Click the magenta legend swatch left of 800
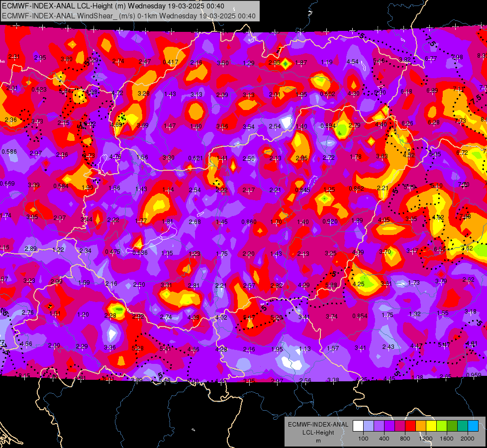Viewport: 487px width, 448px height. click(x=400, y=426)
